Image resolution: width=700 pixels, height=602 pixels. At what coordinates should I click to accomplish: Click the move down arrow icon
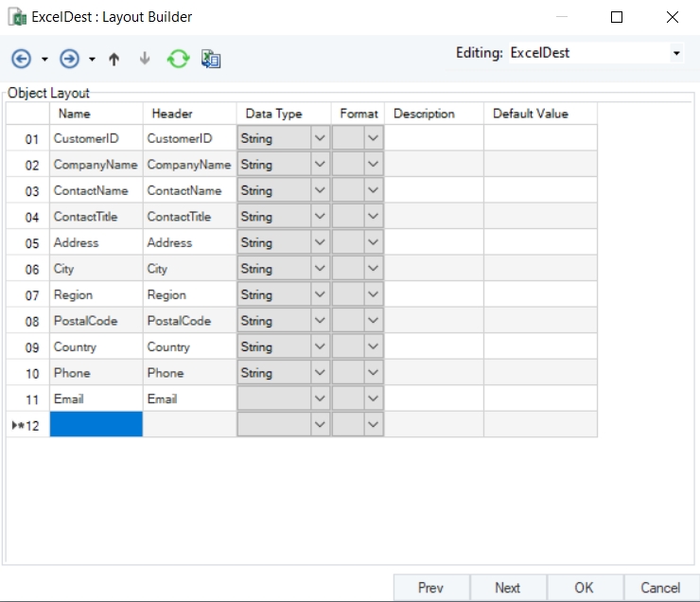click(145, 59)
